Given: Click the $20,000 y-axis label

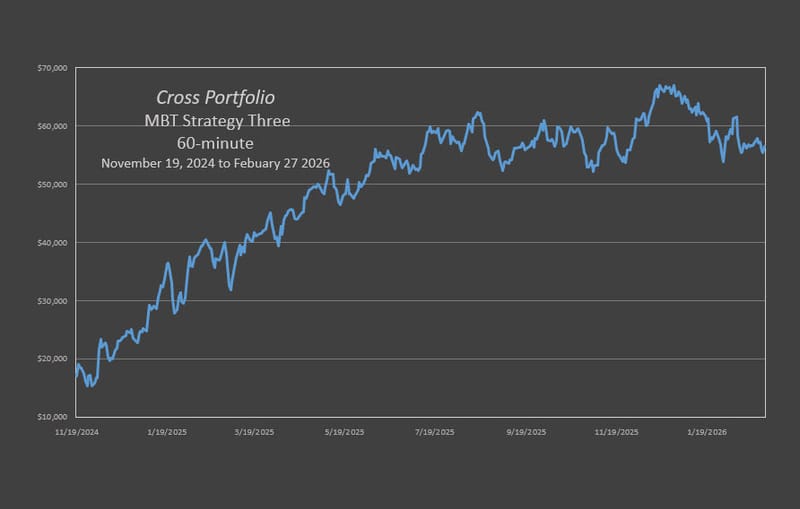Looking at the screenshot, I should [51, 358].
